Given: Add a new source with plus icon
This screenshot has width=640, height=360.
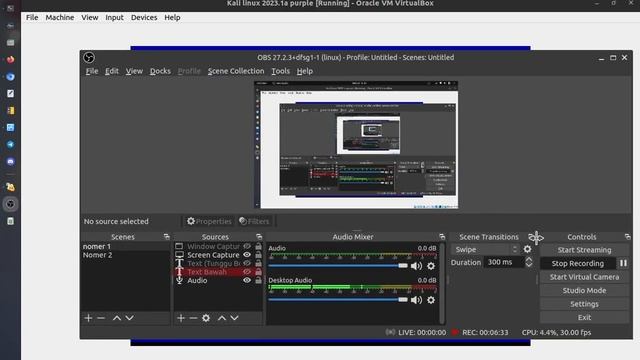Looking at the screenshot, I should pyautogui.click(x=181, y=318).
